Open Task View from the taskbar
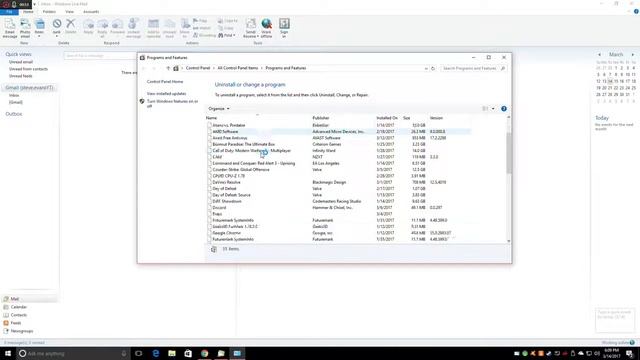 139,353
